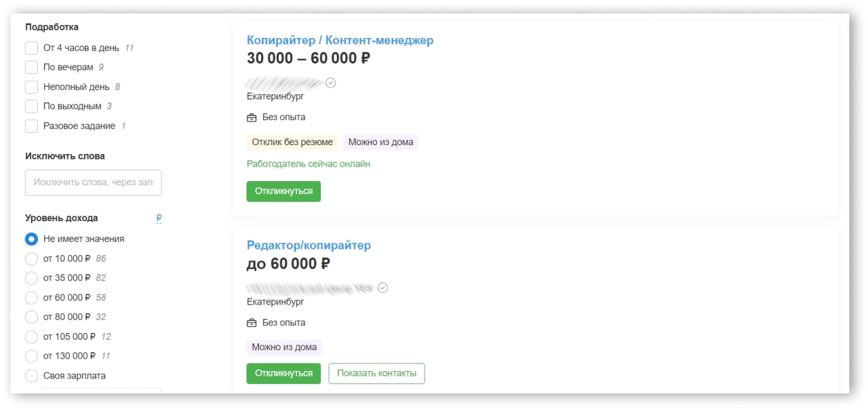Select the от 10 000 ₽ income level
The height and width of the screenshot is (409, 868).
pyautogui.click(x=31, y=258)
